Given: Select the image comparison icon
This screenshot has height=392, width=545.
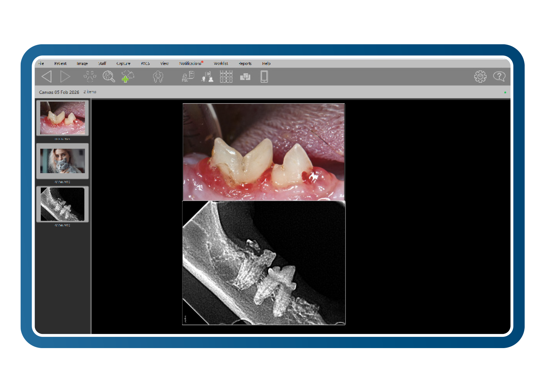Looking at the screenshot, I should click(x=245, y=77).
